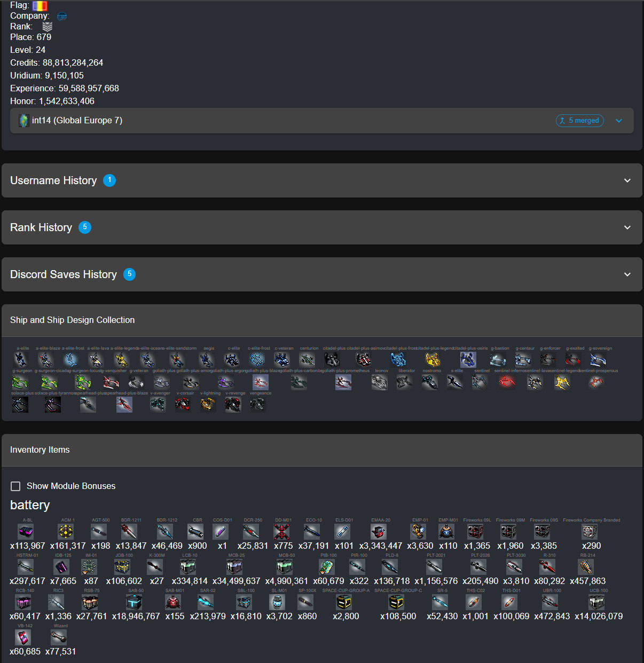
Task: Click the UCB-100 ammo box icon
Action: [596, 602]
